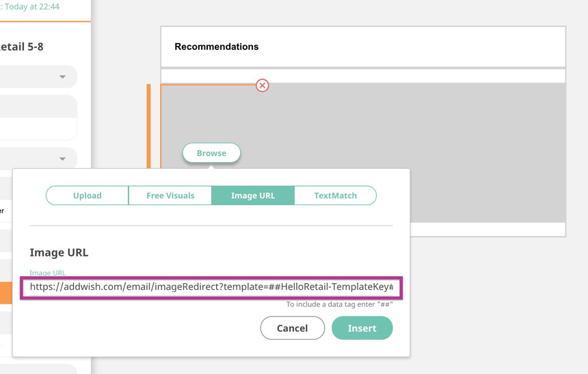Switch to the Upload tab
588x374 pixels.
click(88, 196)
